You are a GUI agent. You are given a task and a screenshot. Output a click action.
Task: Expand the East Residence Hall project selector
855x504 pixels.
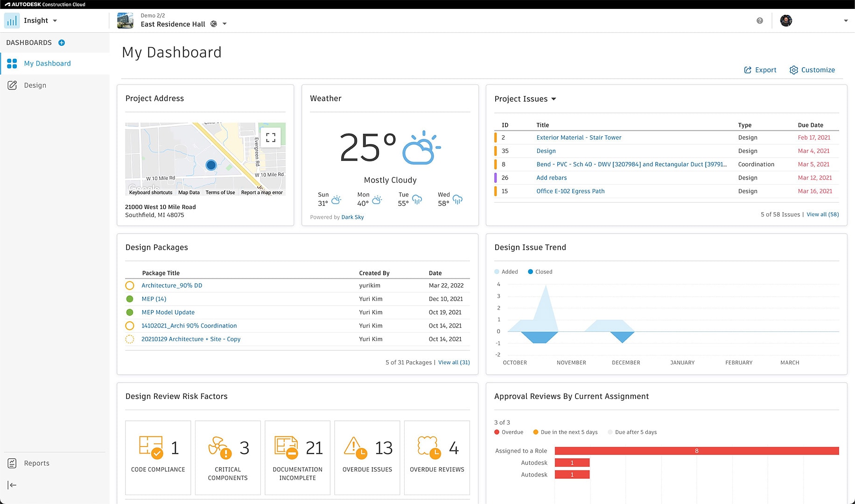(224, 24)
